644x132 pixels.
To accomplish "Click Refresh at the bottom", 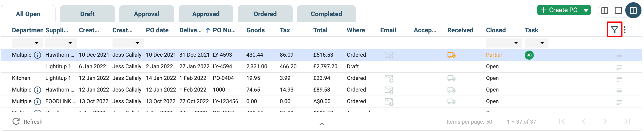I will click(x=27, y=122).
